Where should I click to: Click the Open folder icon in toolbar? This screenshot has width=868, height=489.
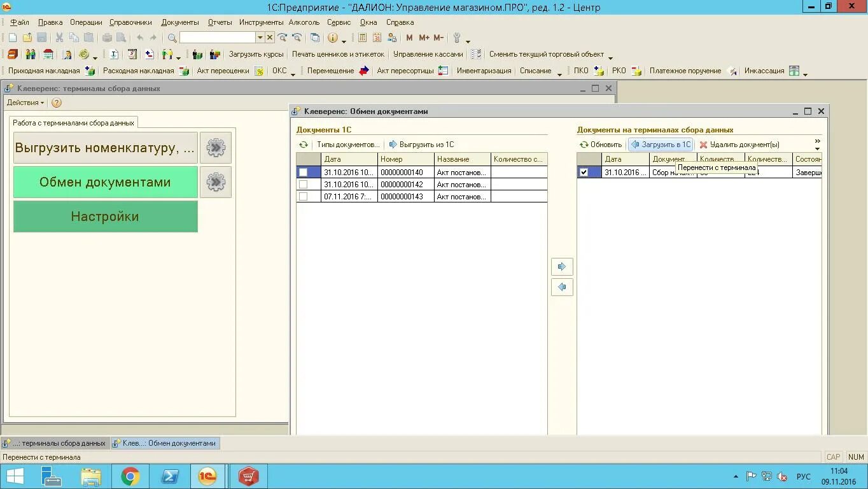(x=27, y=38)
